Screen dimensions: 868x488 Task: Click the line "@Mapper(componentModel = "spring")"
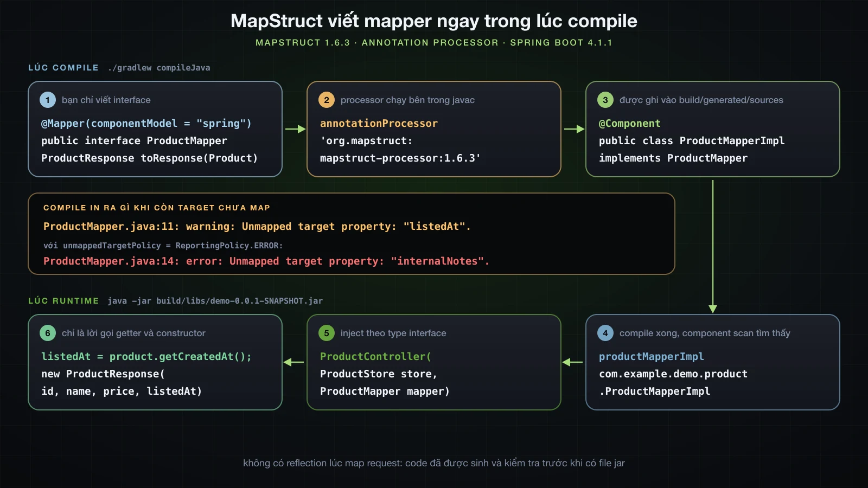[x=146, y=124]
